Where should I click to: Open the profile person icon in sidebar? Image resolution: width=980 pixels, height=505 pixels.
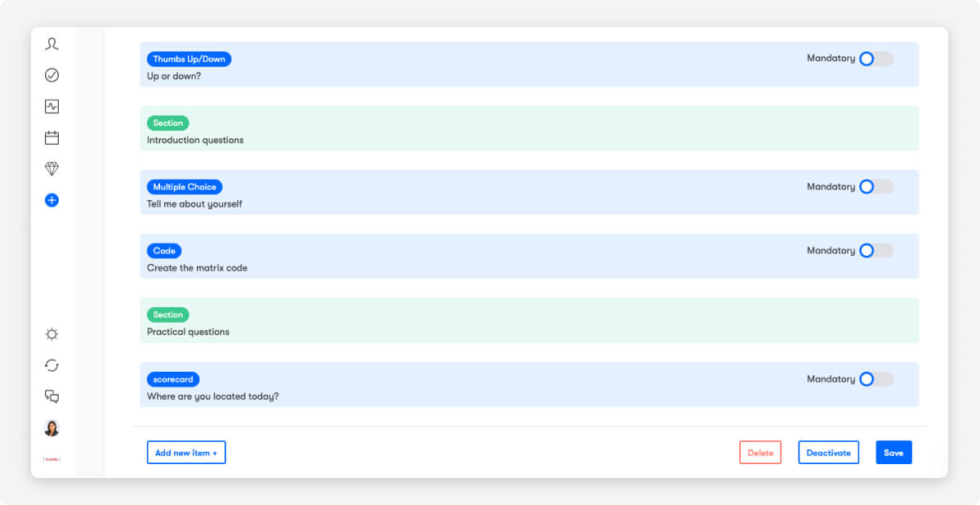coord(51,44)
